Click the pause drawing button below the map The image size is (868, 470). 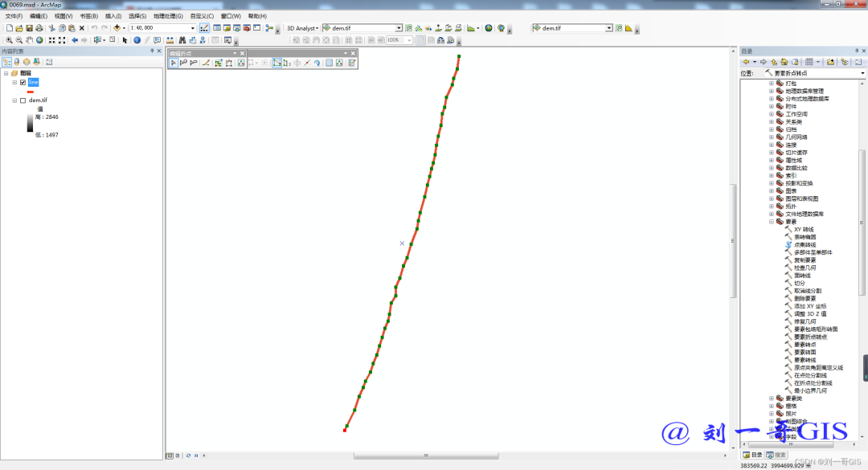pyautogui.click(x=196, y=456)
